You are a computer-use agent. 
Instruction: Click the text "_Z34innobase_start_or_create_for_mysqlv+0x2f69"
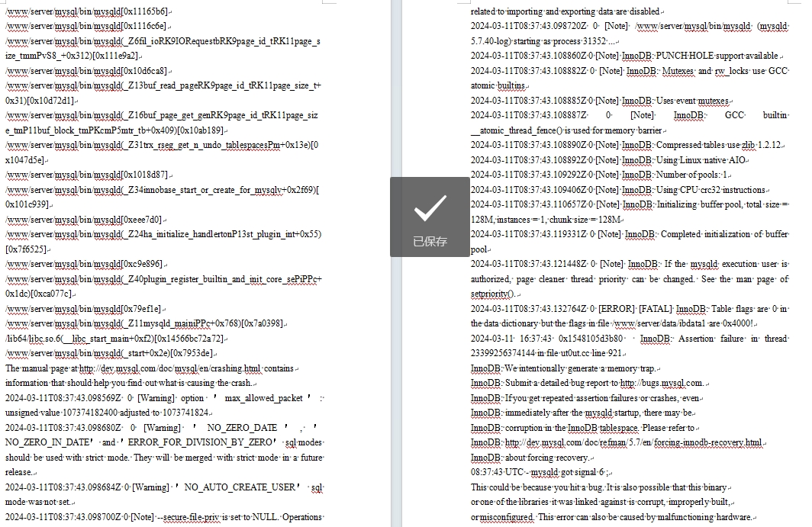pyautogui.click(x=219, y=190)
